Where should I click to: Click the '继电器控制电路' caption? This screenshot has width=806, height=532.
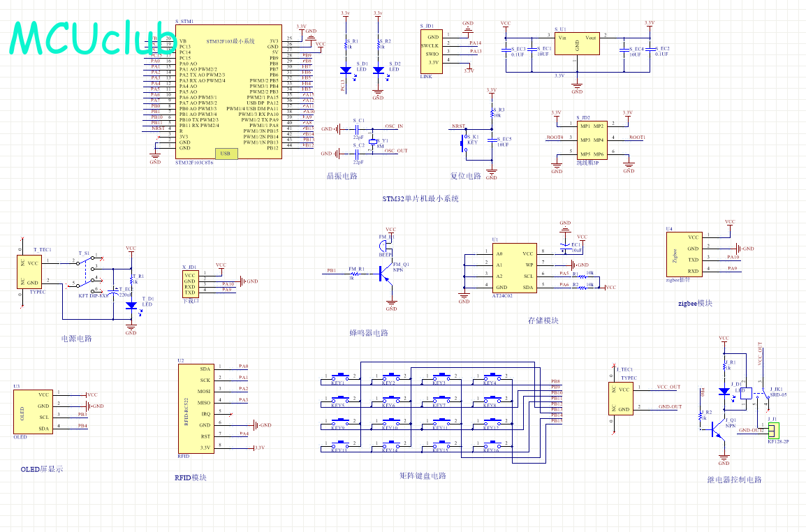coord(734,480)
